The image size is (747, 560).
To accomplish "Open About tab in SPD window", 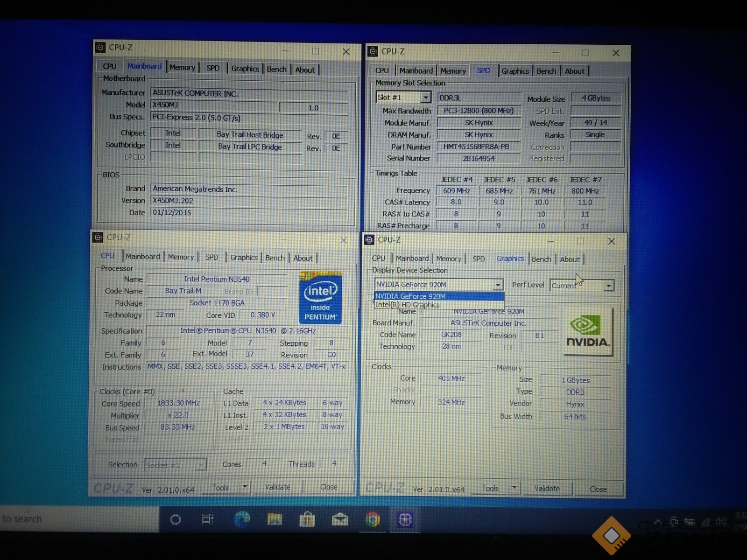I will [x=574, y=71].
